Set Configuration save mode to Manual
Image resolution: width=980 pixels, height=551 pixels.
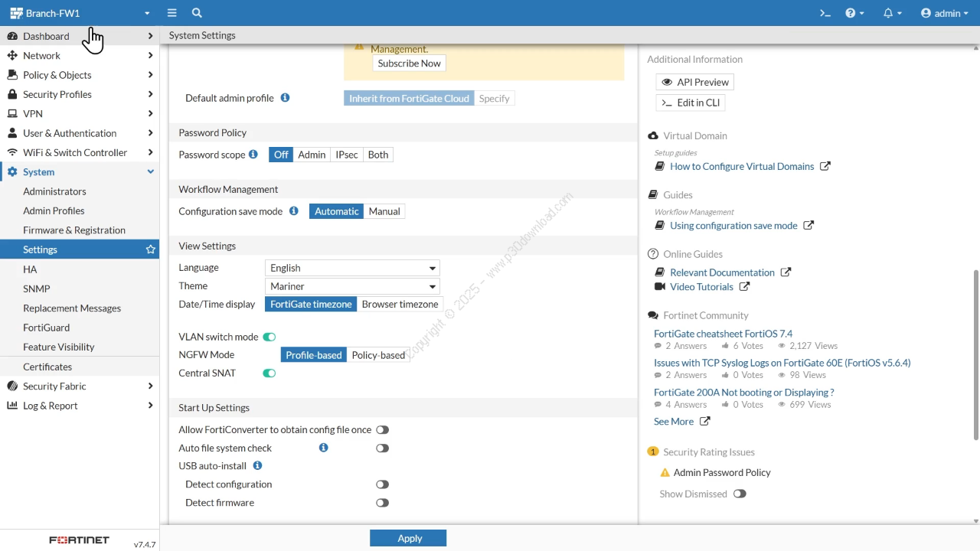[x=384, y=211]
